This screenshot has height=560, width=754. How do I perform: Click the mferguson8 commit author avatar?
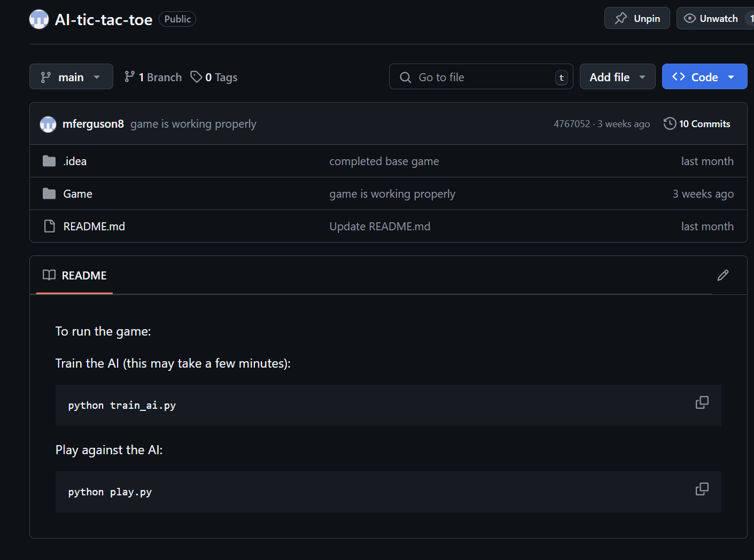pos(48,124)
